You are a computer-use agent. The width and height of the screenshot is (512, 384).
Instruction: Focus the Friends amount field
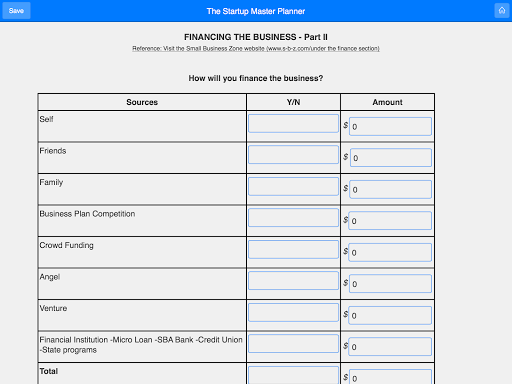391,158
